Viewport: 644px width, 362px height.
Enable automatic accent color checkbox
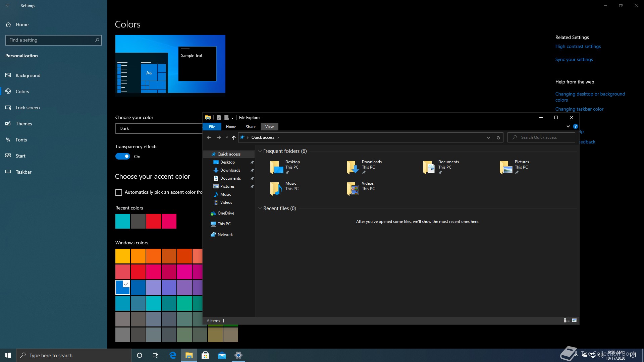click(119, 192)
